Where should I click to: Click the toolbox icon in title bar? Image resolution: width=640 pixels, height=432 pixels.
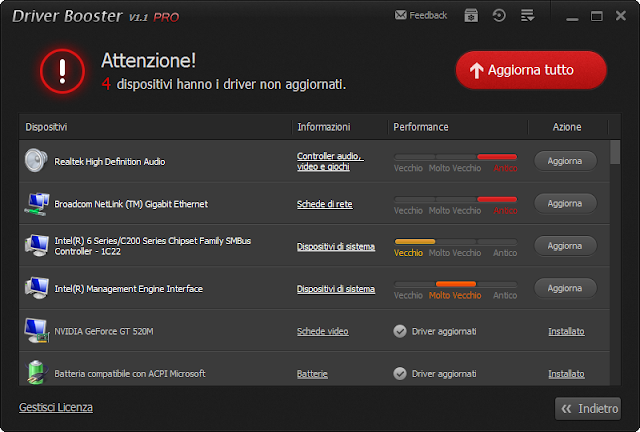pos(471,16)
